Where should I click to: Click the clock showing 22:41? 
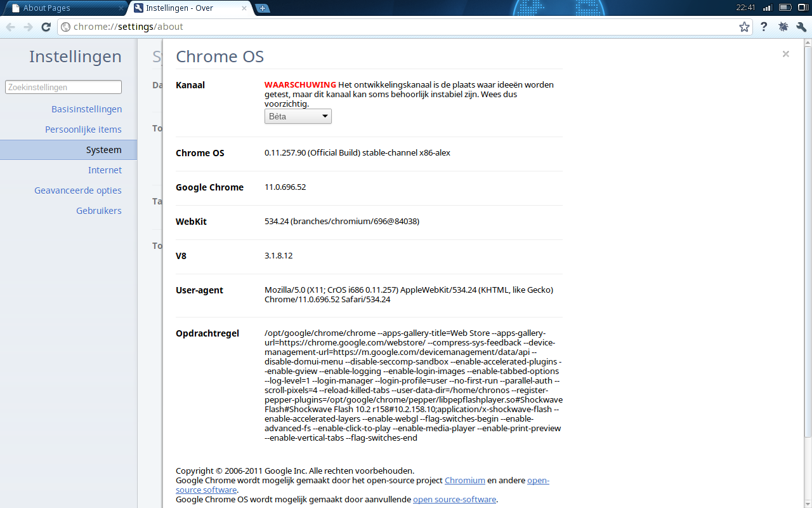click(x=745, y=8)
